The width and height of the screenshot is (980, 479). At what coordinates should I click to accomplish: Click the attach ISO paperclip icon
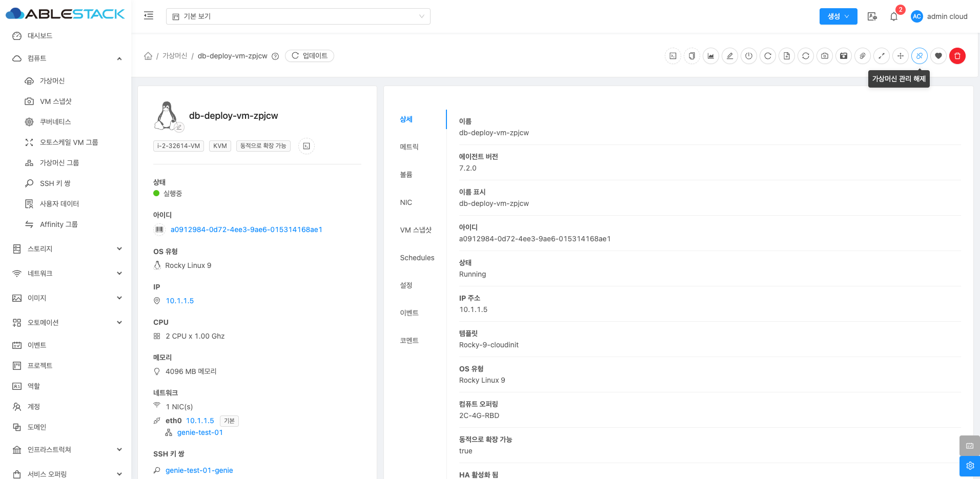point(863,56)
